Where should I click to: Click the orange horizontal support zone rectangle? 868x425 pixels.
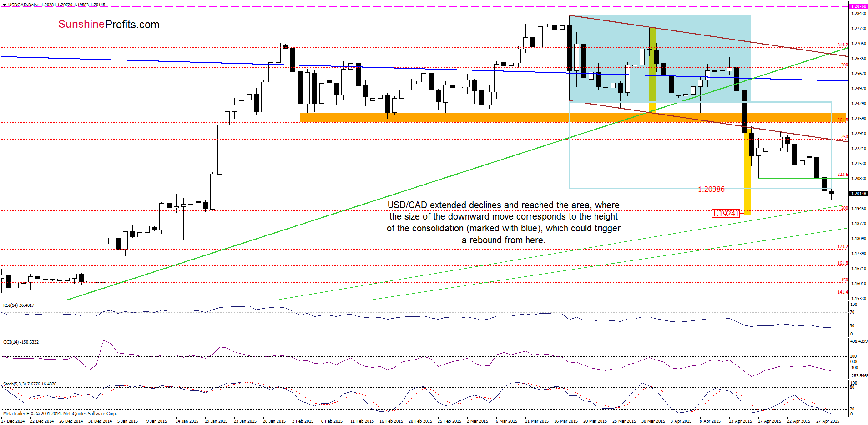[573, 117]
